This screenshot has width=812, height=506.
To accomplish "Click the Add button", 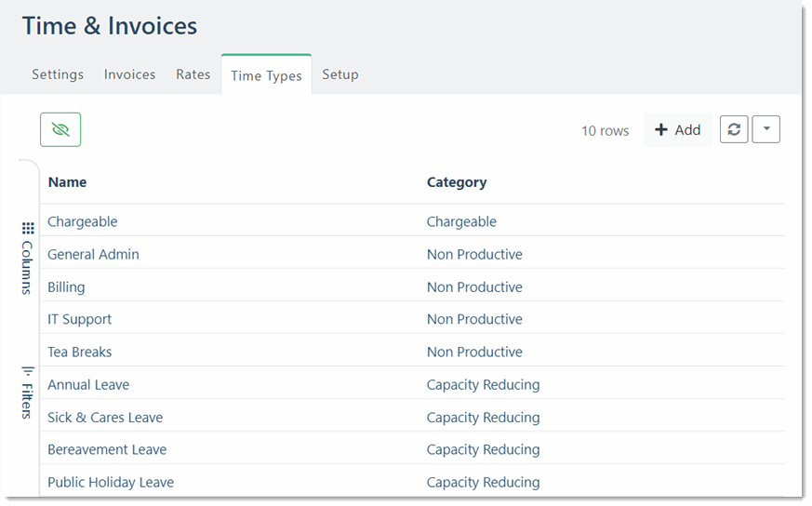I will coord(677,130).
